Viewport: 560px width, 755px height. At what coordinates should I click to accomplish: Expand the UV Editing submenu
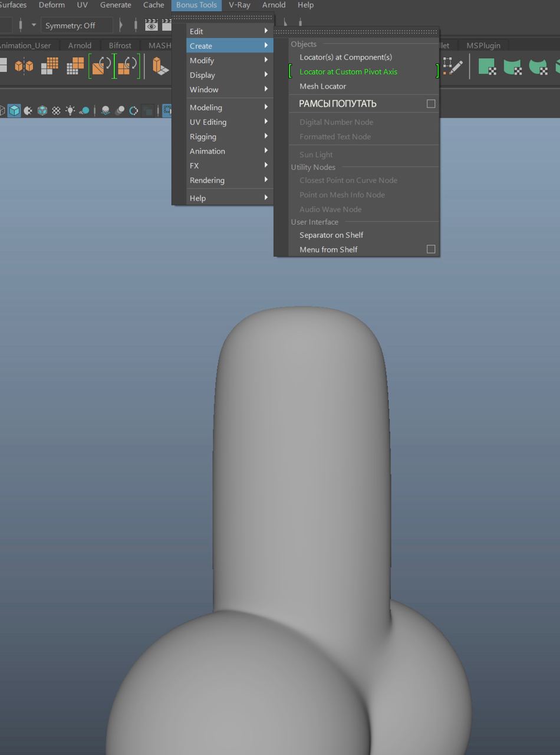pos(229,122)
